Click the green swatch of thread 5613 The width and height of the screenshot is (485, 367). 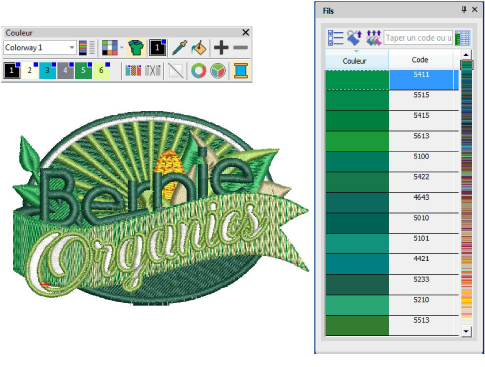(357, 141)
